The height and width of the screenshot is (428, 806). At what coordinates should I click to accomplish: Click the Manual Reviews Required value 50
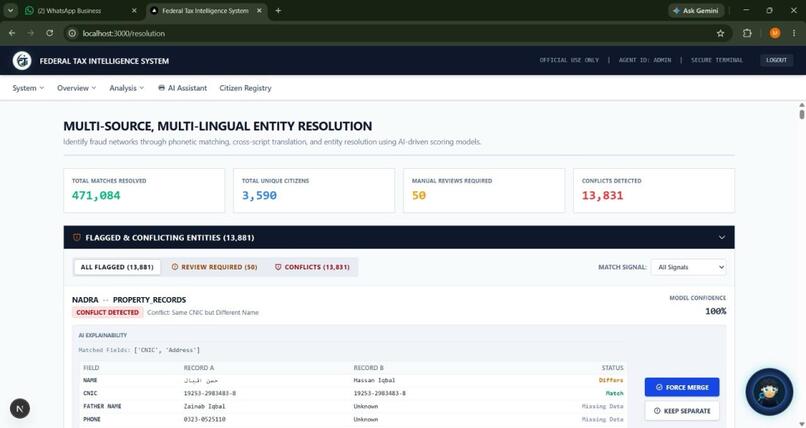coord(419,196)
